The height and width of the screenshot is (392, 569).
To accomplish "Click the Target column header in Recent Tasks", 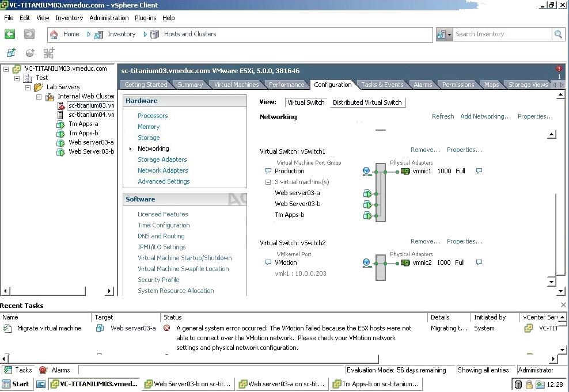I will click(126, 317).
